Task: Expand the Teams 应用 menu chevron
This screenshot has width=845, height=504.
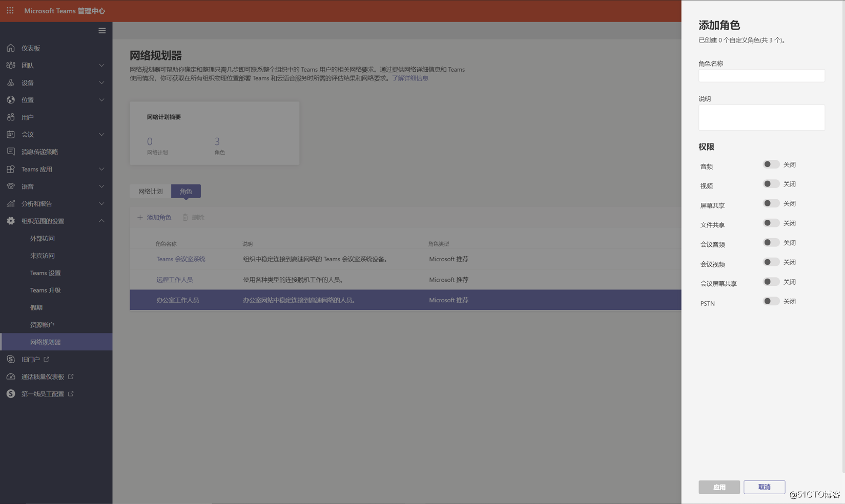Action: (101, 169)
